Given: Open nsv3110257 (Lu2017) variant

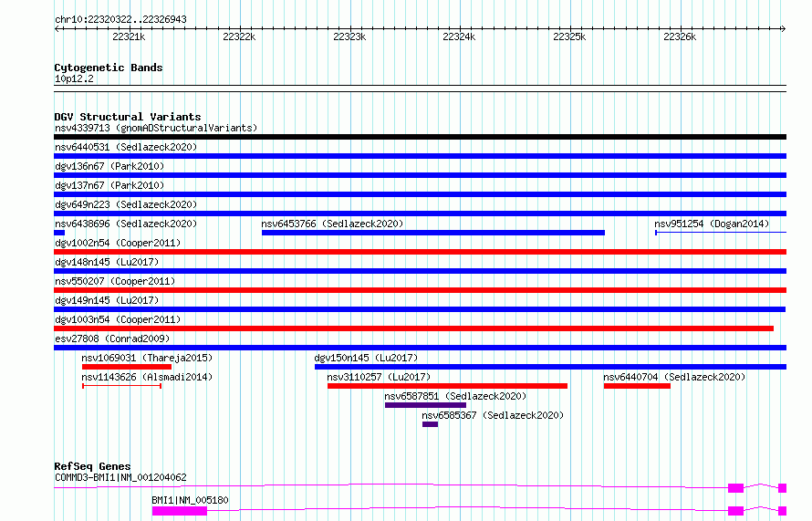Looking at the screenshot, I should [379, 377].
